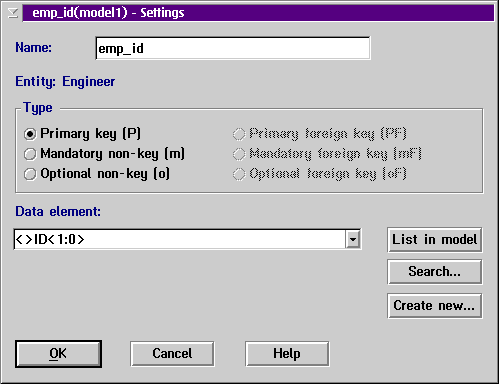Click the Create new... button
499x384 pixels.
[434, 306]
